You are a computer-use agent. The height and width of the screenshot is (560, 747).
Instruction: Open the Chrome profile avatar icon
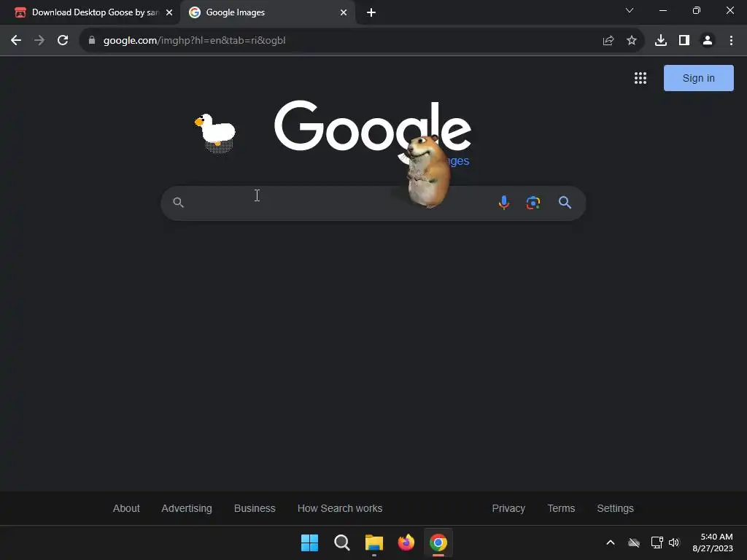(708, 41)
